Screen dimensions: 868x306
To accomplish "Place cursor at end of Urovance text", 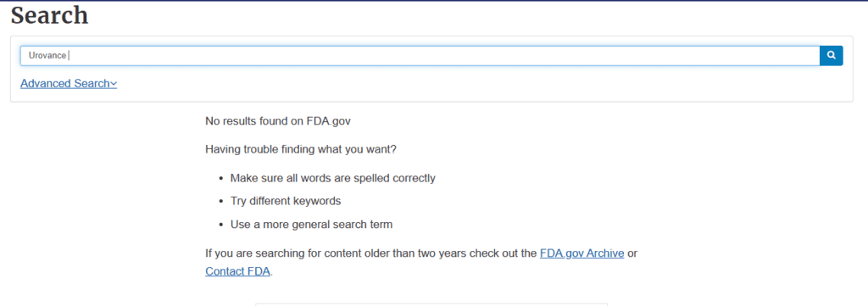I will point(68,55).
